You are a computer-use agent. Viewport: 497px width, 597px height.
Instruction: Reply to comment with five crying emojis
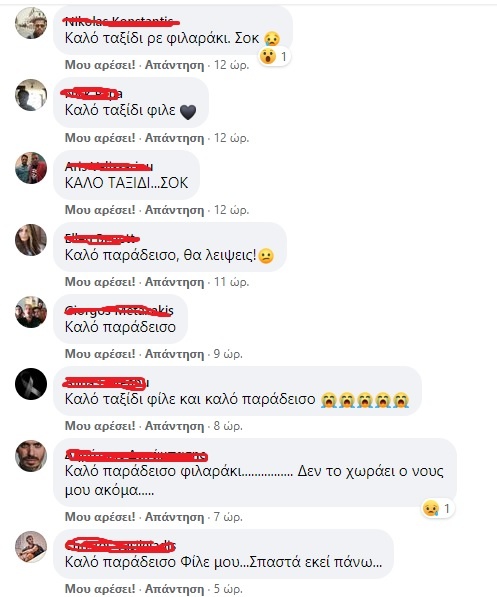click(x=174, y=426)
